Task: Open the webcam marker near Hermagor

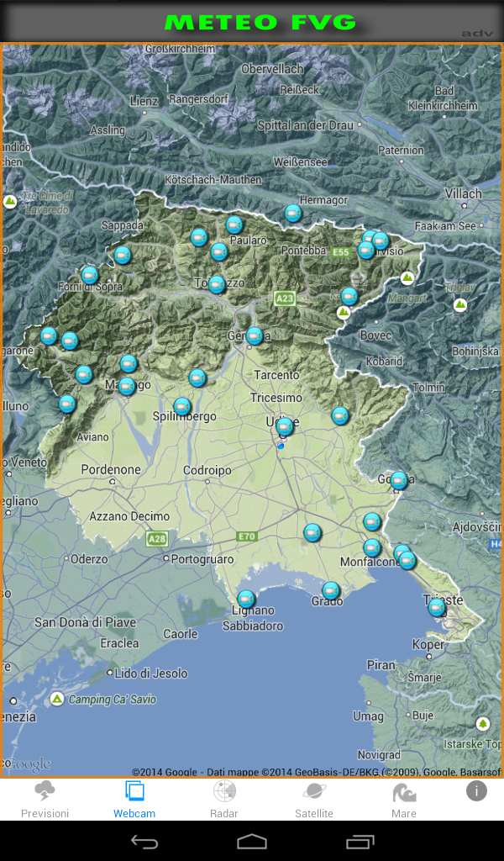Action: pos(293,213)
